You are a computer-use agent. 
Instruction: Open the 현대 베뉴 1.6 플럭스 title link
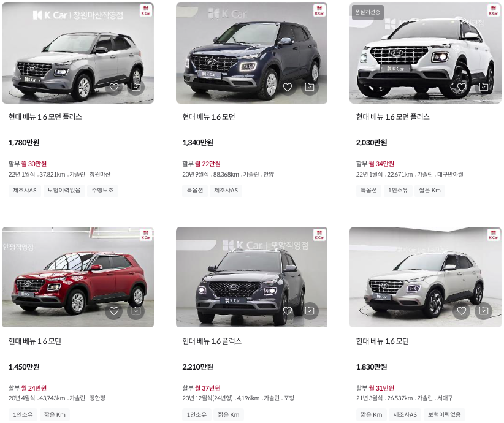[x=212, y=341]
